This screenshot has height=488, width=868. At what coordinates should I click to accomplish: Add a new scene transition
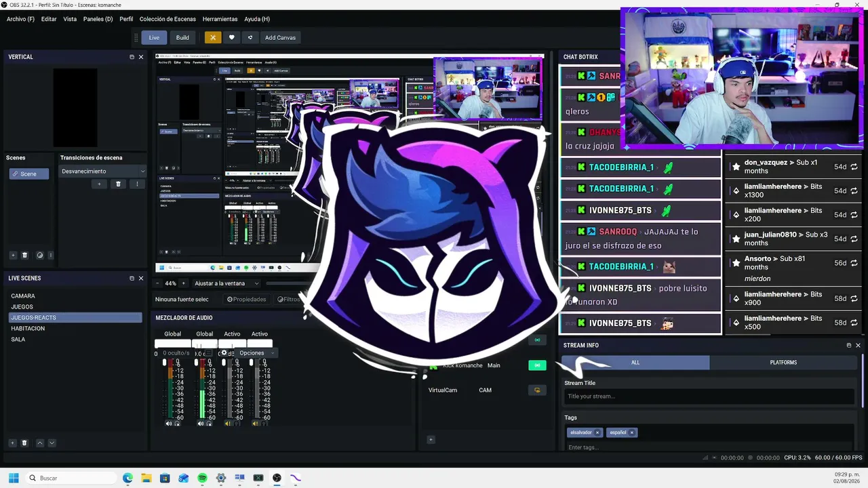coord(99,184)
